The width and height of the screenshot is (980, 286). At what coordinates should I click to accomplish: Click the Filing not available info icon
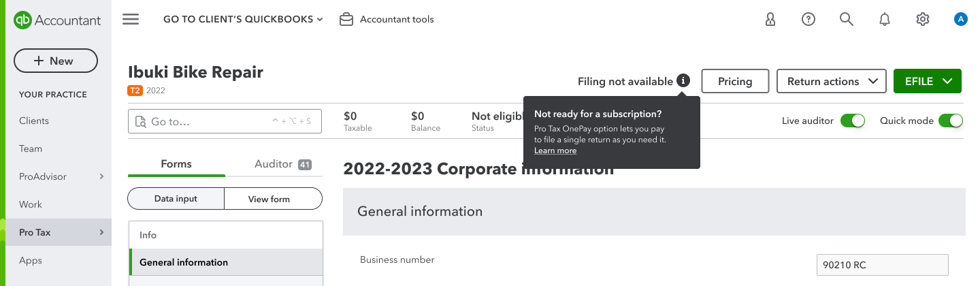click(x=684, y=80)
